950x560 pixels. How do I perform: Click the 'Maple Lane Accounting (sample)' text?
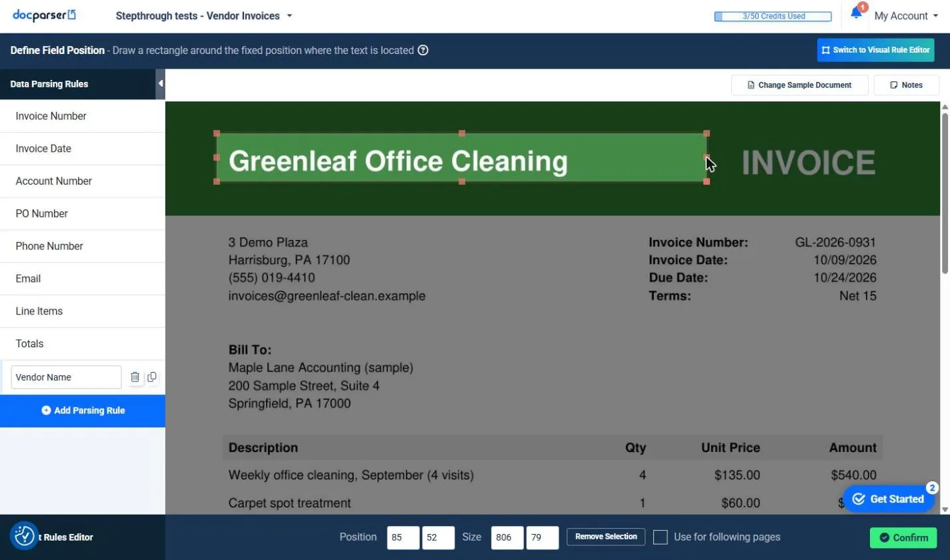pos(321,368)
